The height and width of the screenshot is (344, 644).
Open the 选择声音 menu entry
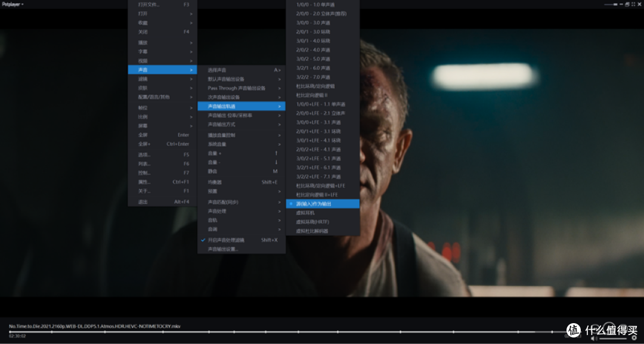pyautogui.click(x=241, y=70)
